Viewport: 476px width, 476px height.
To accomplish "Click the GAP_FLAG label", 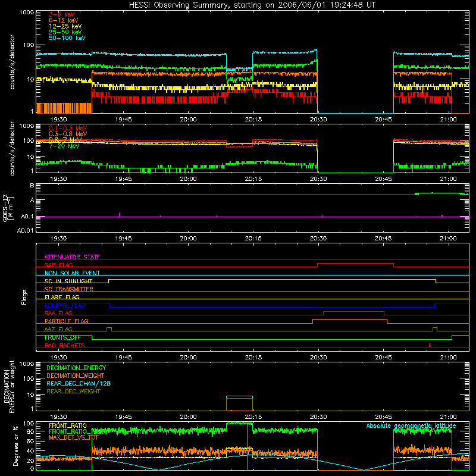I will click(58, 265).
